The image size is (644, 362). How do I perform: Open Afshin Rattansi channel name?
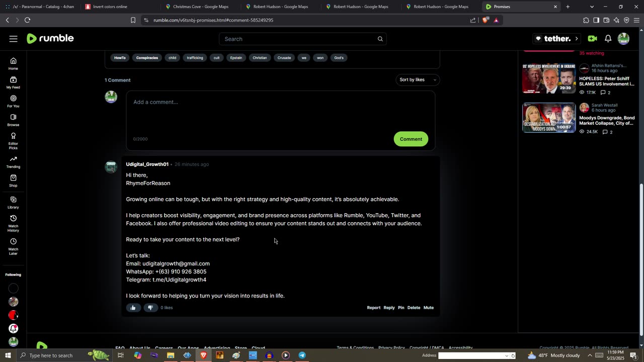tap(609, 66)
